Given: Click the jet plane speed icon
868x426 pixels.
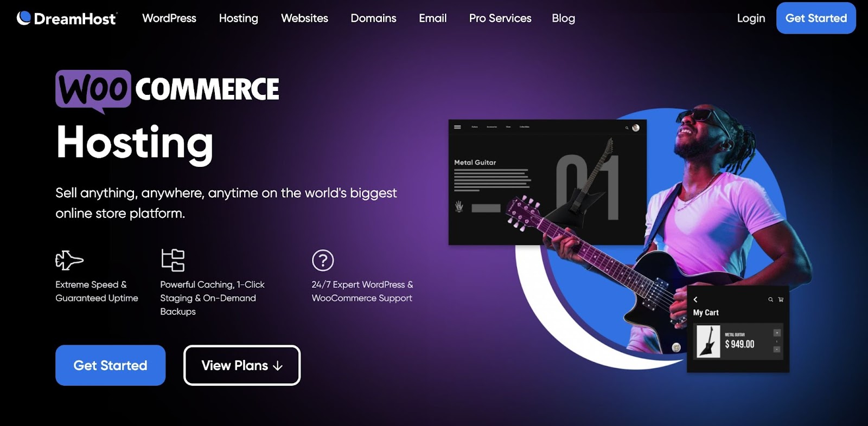Looking at the screenshot, I should coord(69,260).
